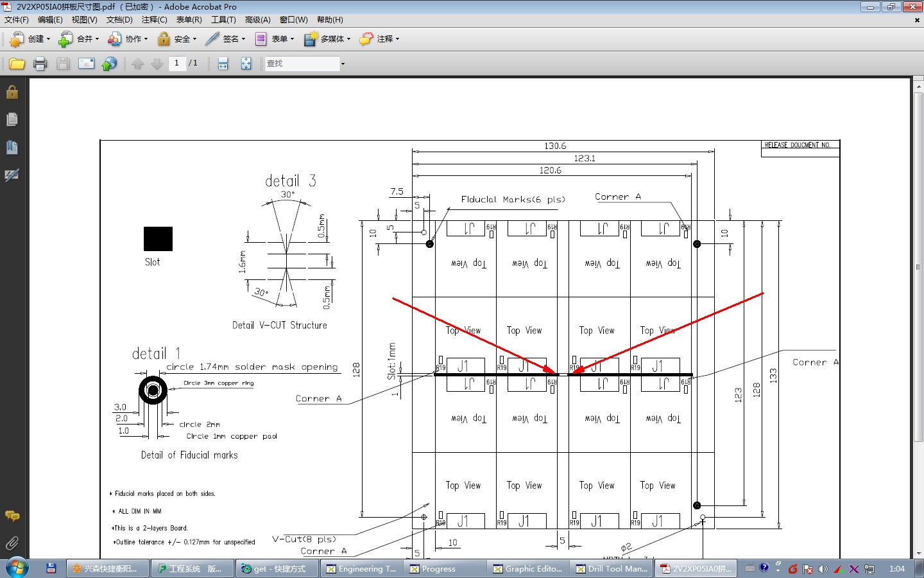924x578 pixels.
Task: Open the 编辑(E) menu
Action: tap(50, 20)
